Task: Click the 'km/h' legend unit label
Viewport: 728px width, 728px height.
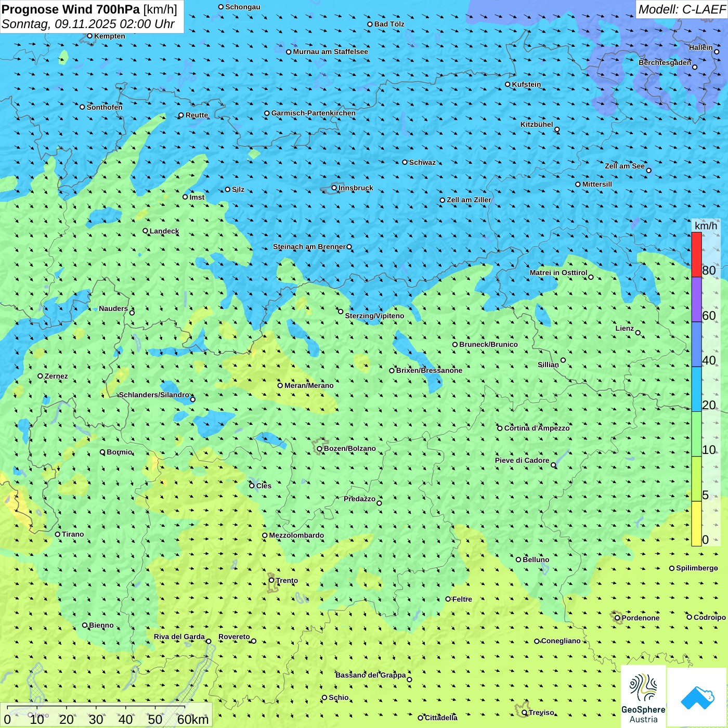Action: pos(706,226)
